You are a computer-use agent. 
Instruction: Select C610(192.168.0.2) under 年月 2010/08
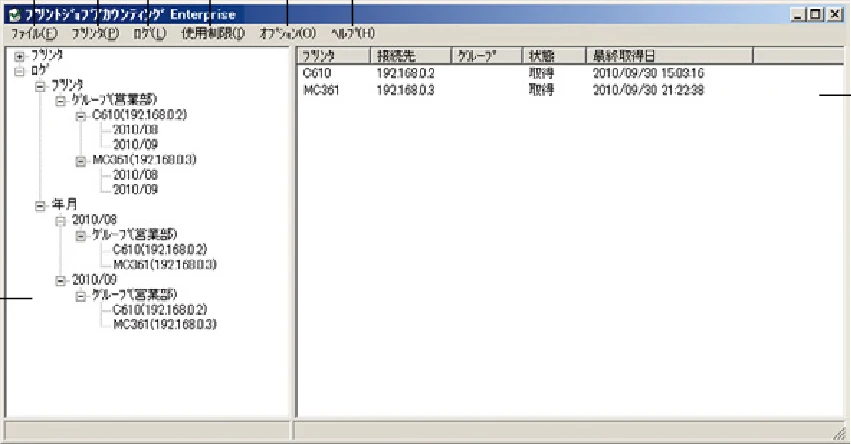pos(160,249)
